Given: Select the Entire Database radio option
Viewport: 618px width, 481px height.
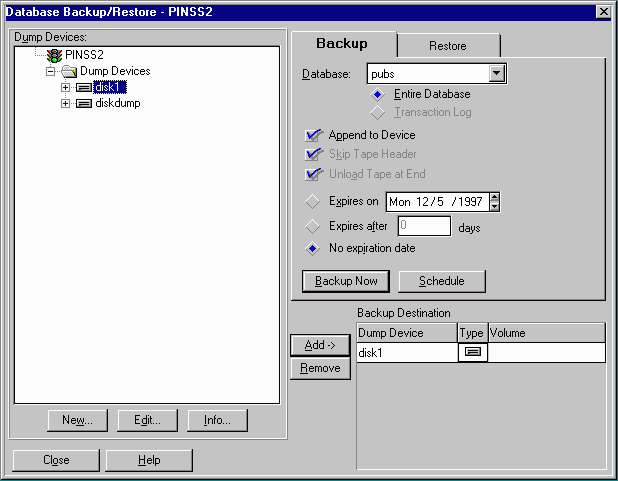Looking at the screenshot, I should point(378,93).
